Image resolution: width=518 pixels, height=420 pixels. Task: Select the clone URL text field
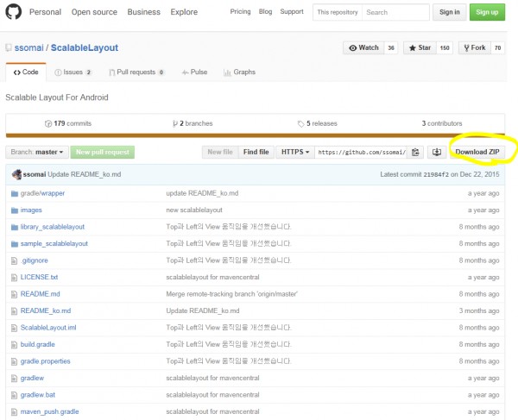(x=361, y=152)
